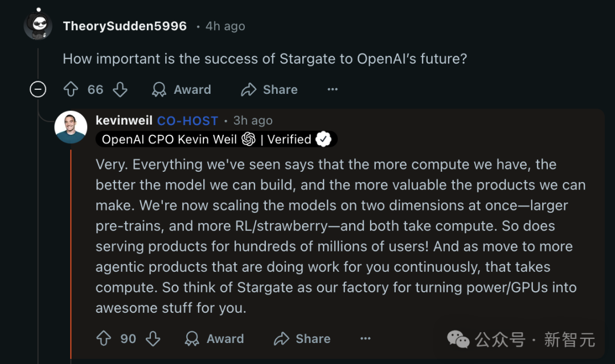Award kevinweil's reply
The width and height of the screenshot is (615, 364).
tap(215, 338)
